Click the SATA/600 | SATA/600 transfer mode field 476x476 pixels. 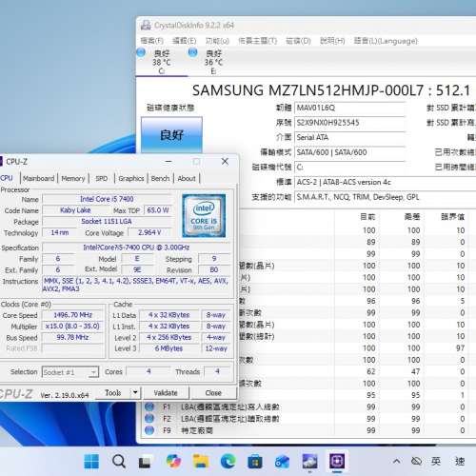pyautogui.click(x=349, y=152)
